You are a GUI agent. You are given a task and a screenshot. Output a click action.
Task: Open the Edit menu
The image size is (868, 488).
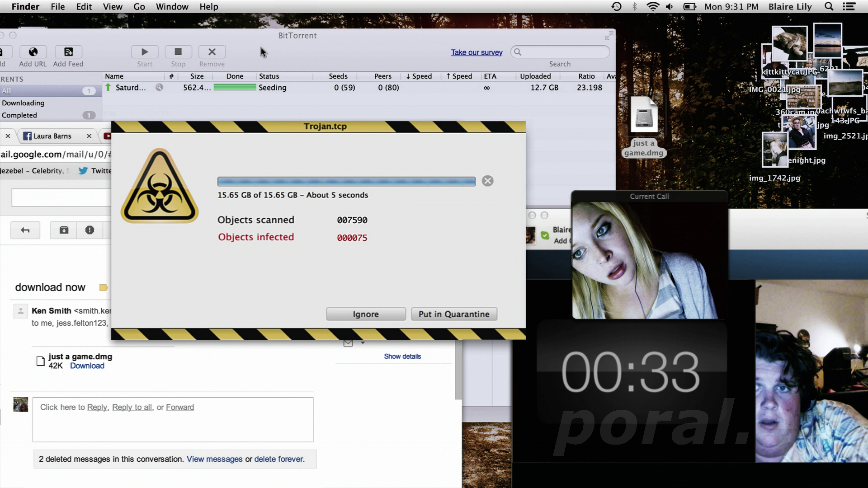click(x=84, y=7)
